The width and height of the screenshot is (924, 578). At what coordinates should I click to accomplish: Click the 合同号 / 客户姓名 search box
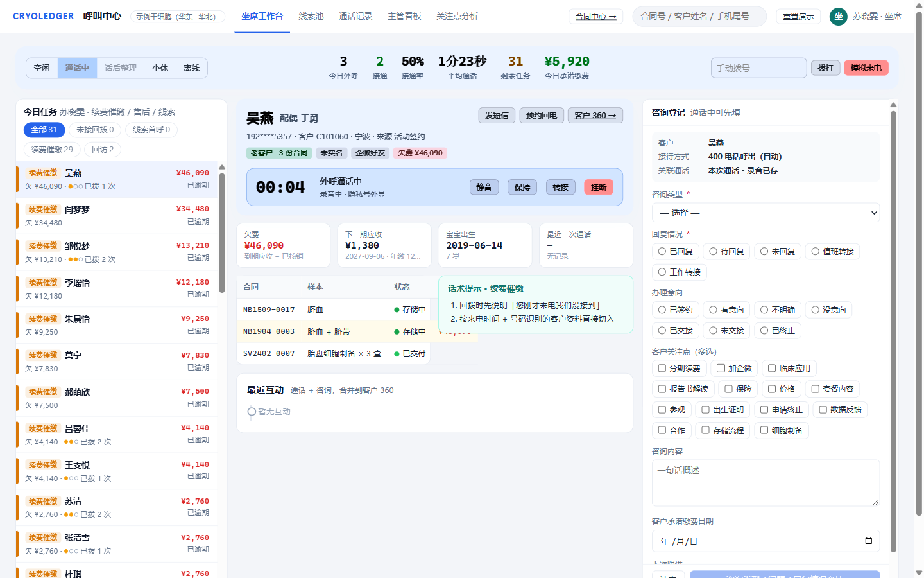(x=699, y=17)
